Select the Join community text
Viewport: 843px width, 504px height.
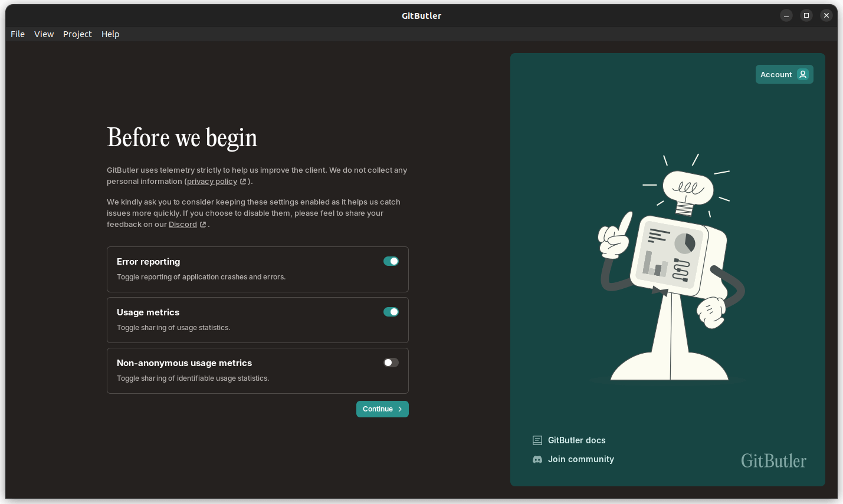[x=581, y=459]
